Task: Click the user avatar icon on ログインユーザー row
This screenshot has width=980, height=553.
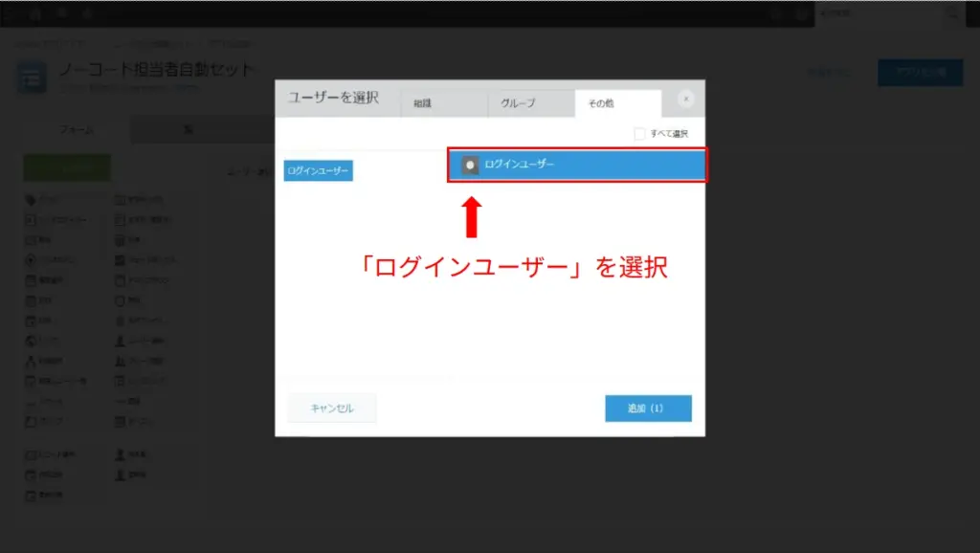Action: tap(468, 165)
